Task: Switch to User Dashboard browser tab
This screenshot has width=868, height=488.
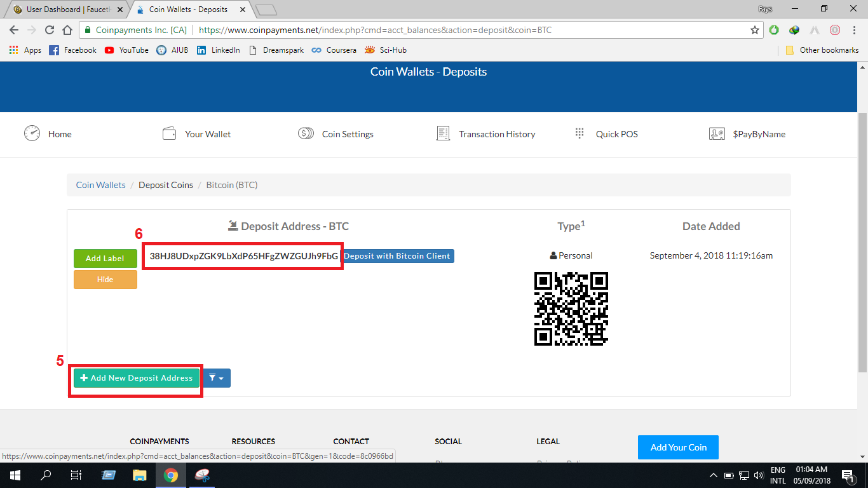Action: (x=64, y=10)
